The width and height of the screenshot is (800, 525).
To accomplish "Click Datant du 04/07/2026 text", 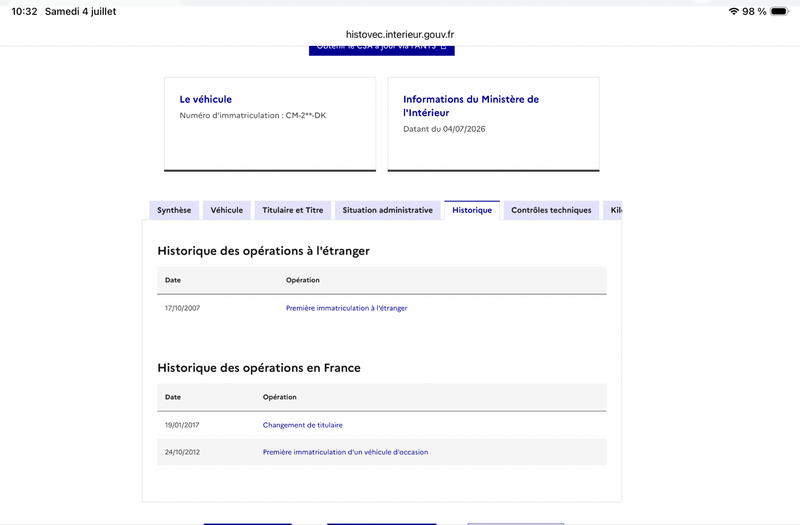I will [444, 129].
